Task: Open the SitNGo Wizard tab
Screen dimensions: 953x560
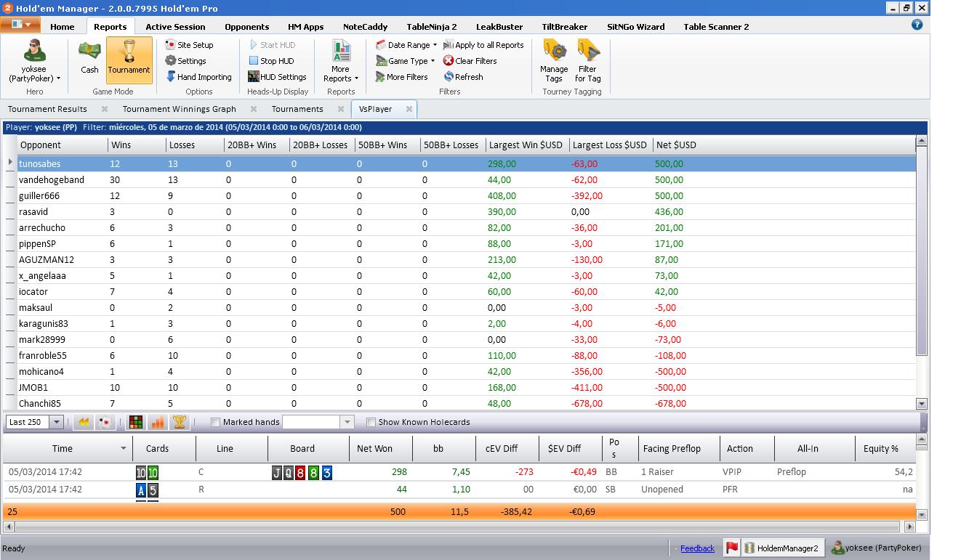Action: (636, 27)
